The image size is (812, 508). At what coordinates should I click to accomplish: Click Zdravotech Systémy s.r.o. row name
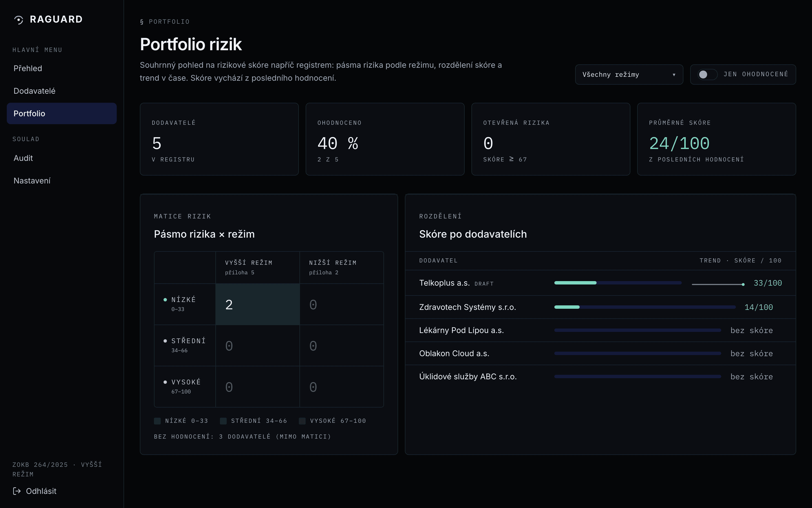[x=467, y=307]
